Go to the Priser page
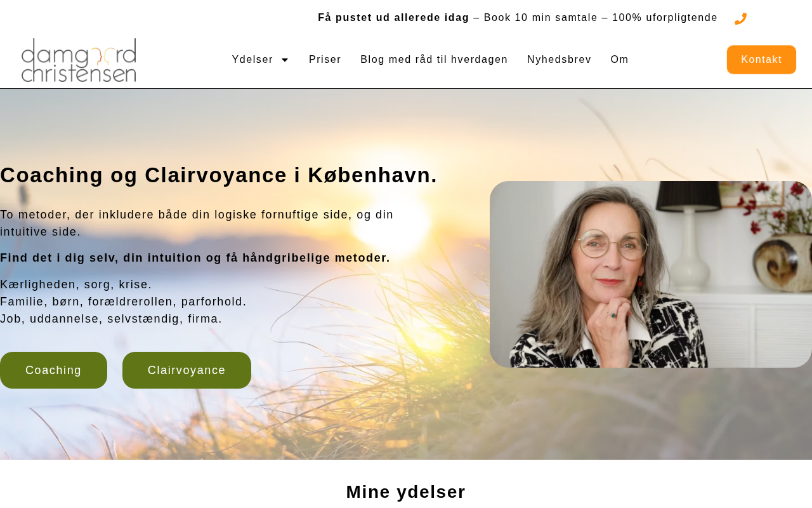This screenshot has width=812, height=508. [x=325, y=60]
